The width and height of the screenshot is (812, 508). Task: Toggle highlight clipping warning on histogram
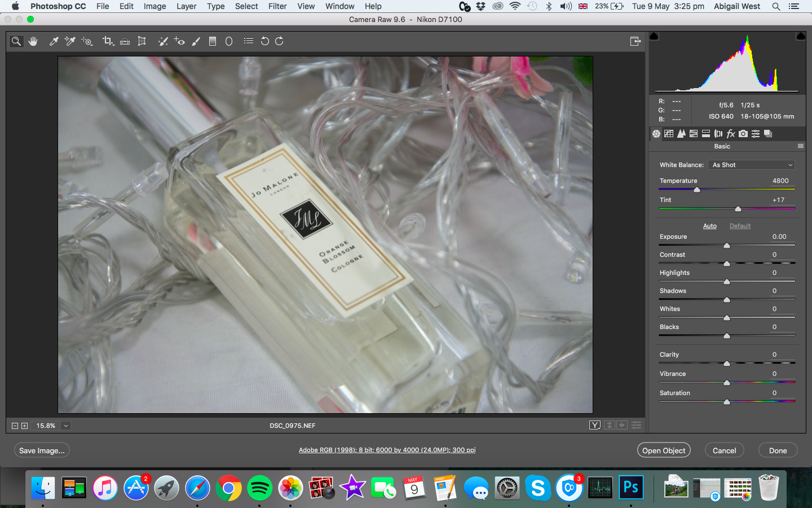click(801, 36)
